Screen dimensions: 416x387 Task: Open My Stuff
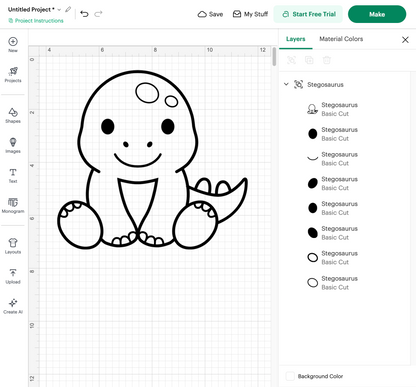click(250, 14)
